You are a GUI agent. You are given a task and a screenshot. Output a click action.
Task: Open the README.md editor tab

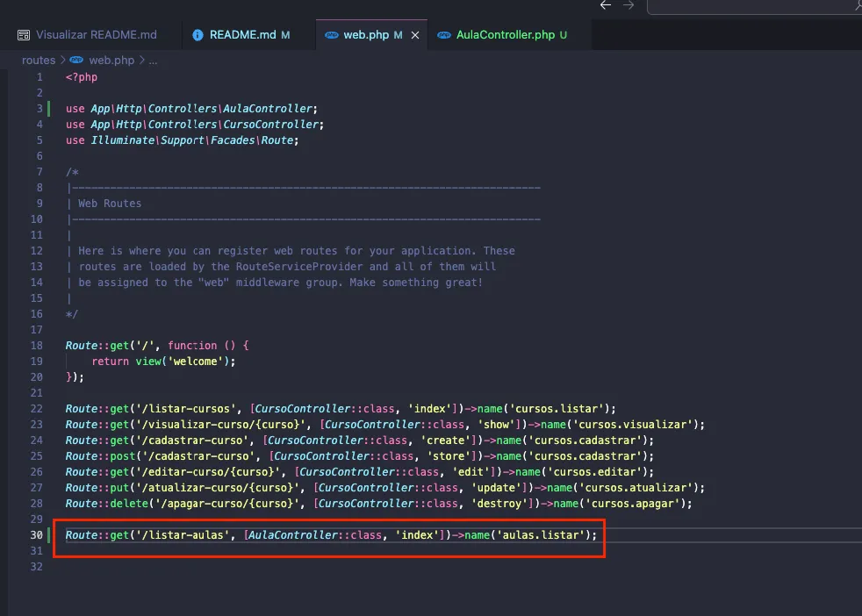pos(242,35)
